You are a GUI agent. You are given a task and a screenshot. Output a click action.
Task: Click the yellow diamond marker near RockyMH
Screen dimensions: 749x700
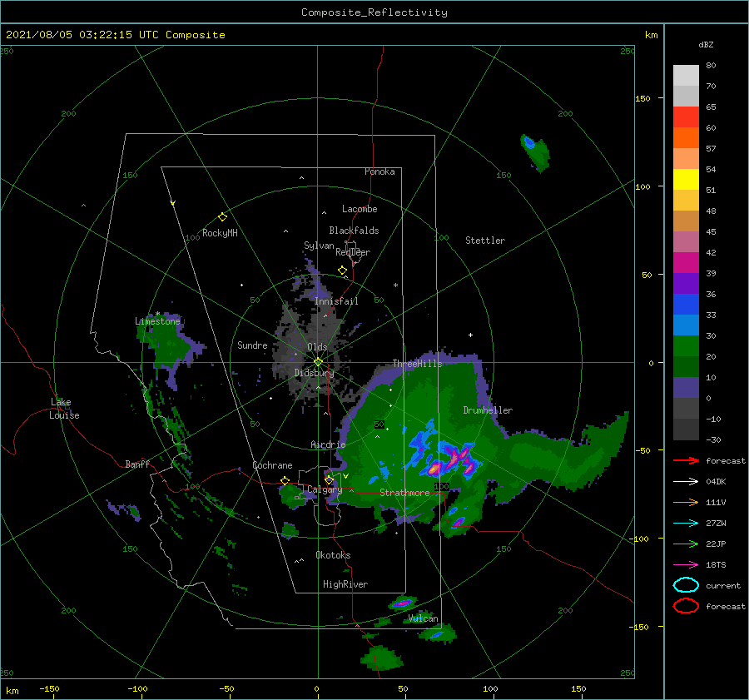[x=222, y=217]
